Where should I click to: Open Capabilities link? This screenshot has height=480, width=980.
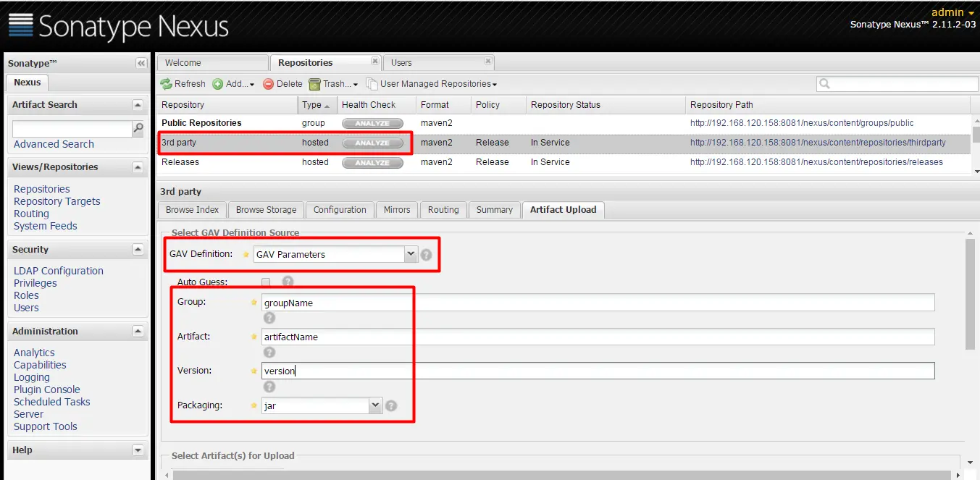40,365
